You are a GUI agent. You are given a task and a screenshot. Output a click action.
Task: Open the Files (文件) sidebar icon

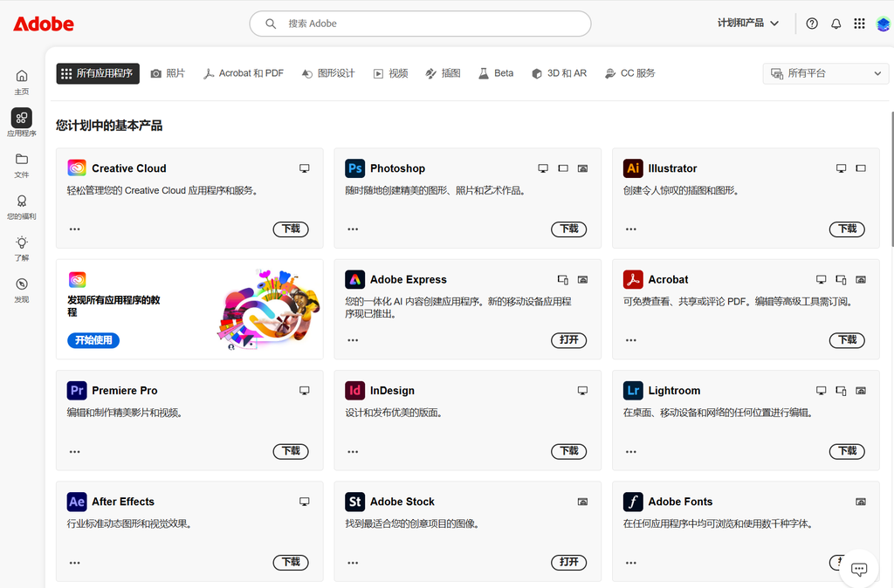click(x=22, y=159)
